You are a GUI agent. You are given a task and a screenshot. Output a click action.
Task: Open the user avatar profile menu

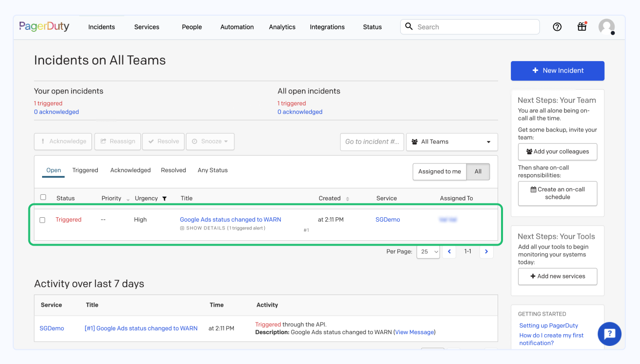(606, 27)
